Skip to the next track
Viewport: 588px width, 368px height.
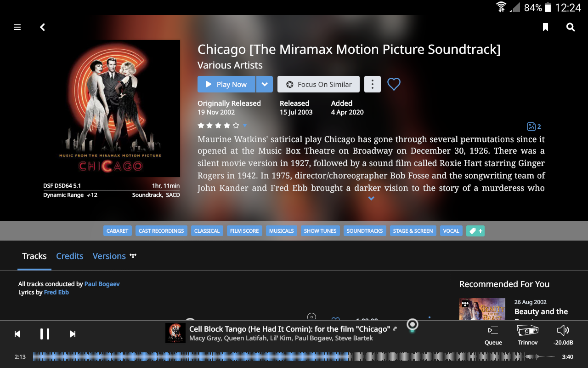[72, 334]
